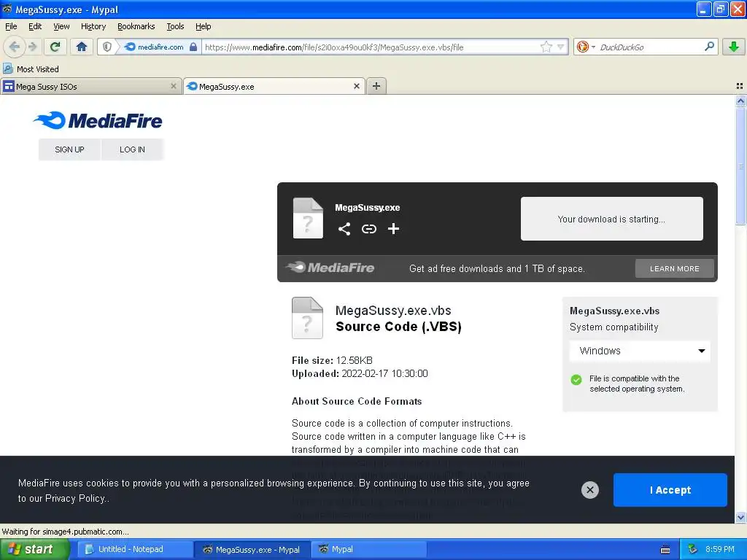This screenshot has height=560, width=747.
Task: Click the green compatibility checkmark icon
Action: click(576, 379)
